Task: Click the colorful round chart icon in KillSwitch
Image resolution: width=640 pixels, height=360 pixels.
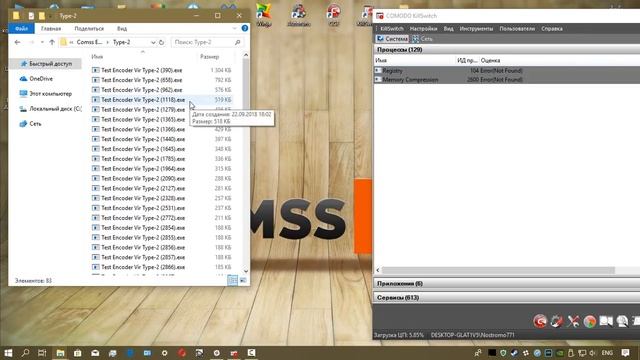Action: click(589, 322)
